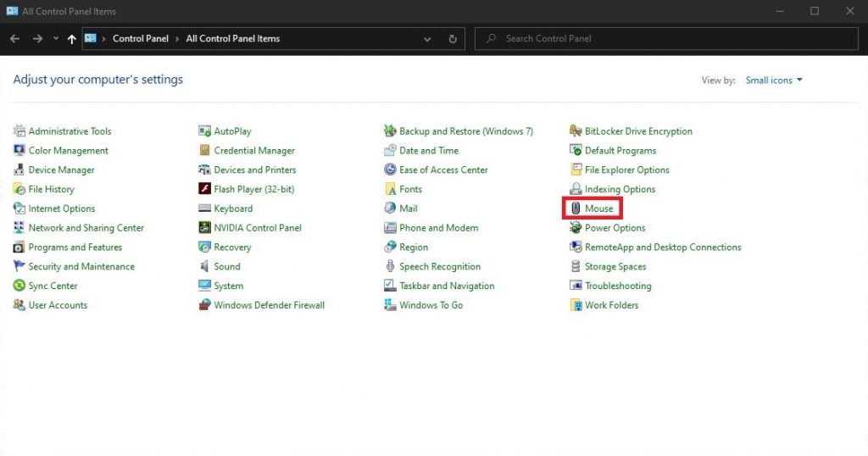This screenshot has width=868, height=456.
Task: Click the Control Panel icon in address bar
Action: [x=91, y=39]
